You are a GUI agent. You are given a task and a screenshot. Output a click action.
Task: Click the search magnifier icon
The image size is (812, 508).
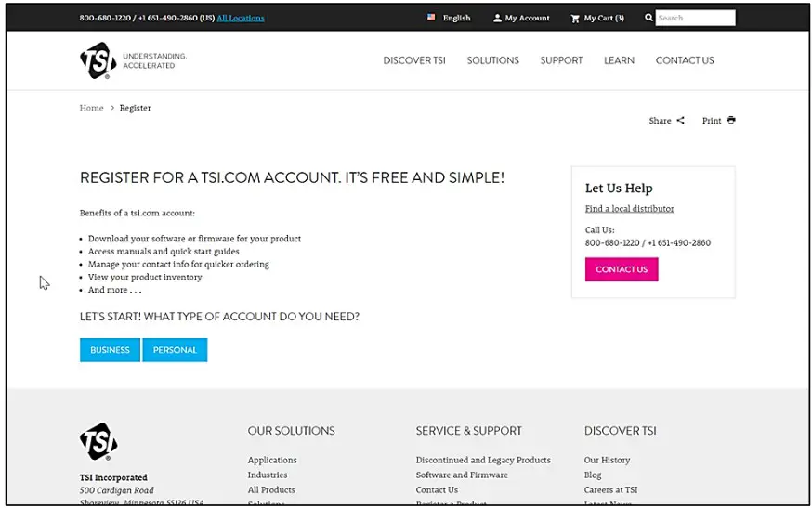[x=648, y=18]
